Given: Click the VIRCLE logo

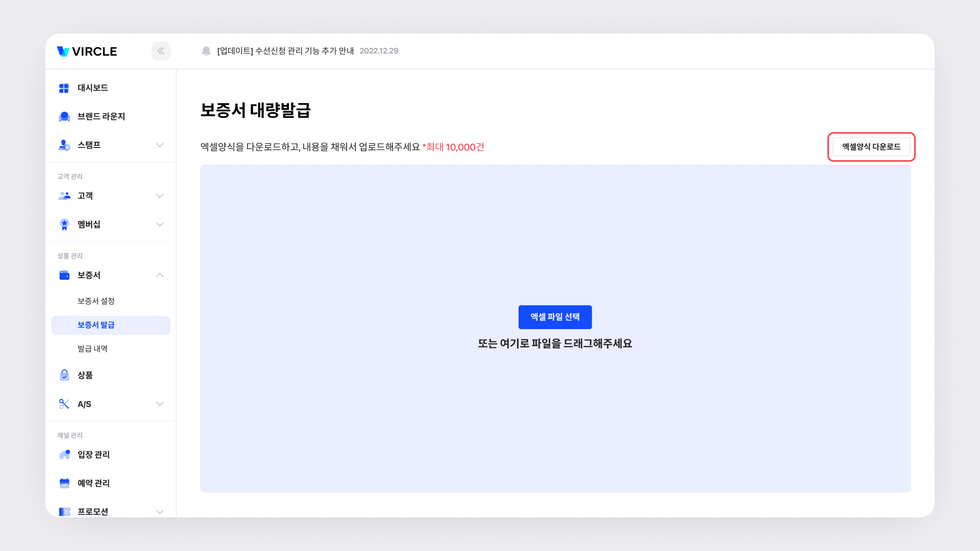Looking at the screenshot, I should 87,52.
